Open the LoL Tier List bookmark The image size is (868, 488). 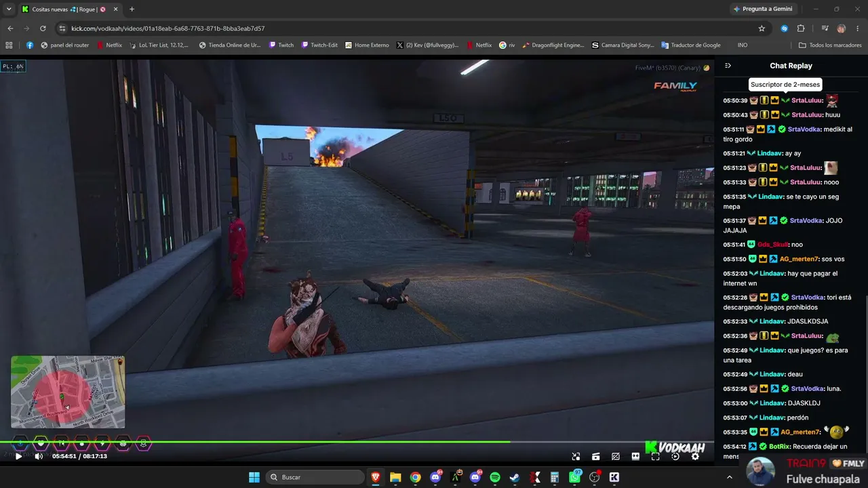(x=159, y=45)
